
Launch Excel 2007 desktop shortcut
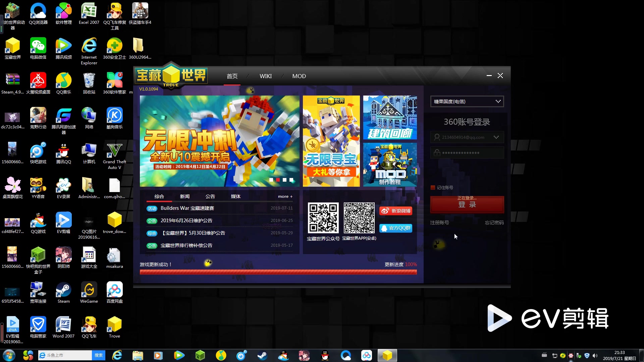coord(89,14)
